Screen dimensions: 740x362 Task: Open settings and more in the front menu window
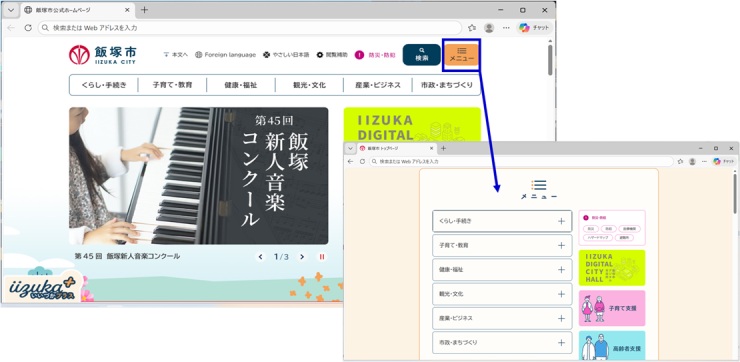coord(705,161)
